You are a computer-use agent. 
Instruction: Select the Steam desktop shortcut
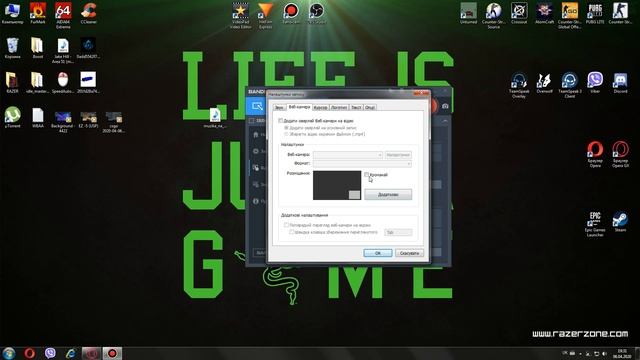(x=620, y=221)
